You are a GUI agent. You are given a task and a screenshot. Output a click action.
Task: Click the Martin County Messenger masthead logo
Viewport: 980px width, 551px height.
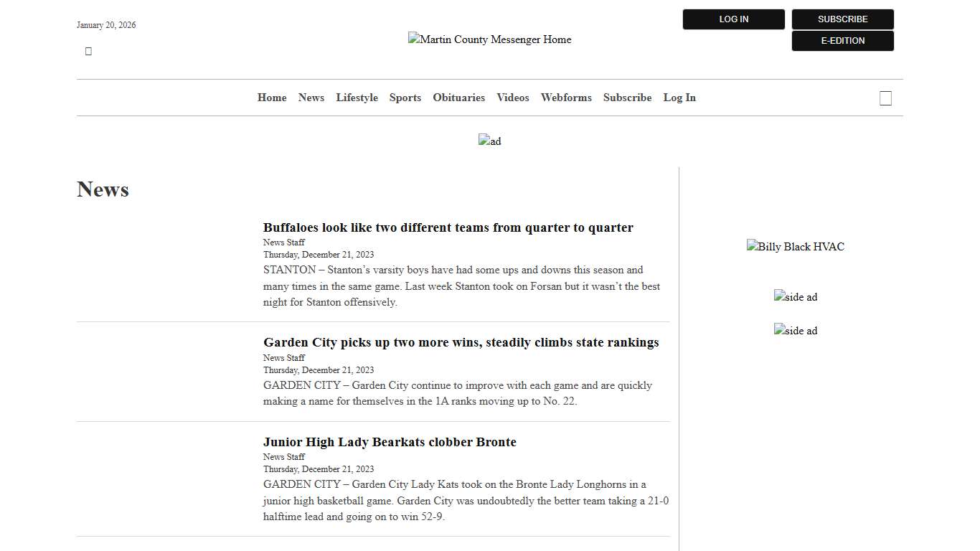[x=489, y=39]
